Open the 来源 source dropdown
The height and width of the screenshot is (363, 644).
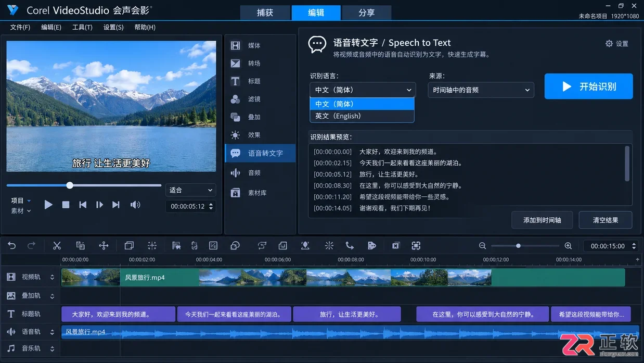[x=481, y=90]
